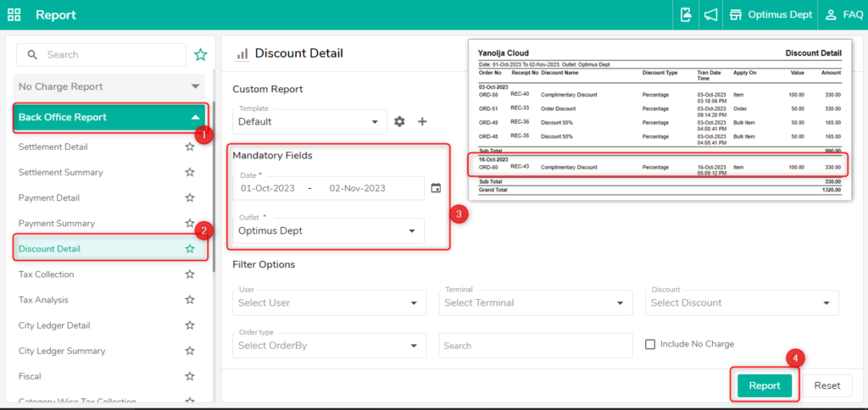Favorite the Settlement Summary report
868x410 pixels.
tap(190, 172)
